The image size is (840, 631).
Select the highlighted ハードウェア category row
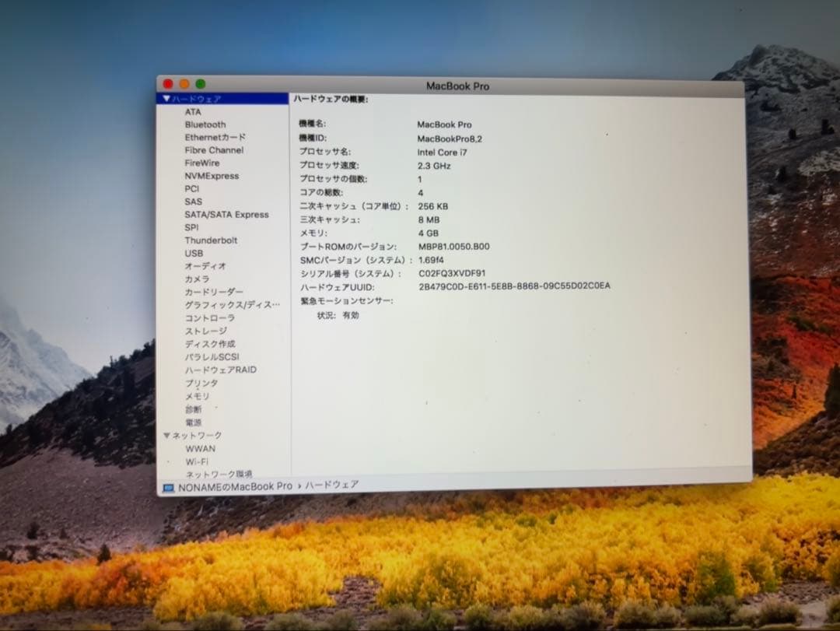coord(222,99)
